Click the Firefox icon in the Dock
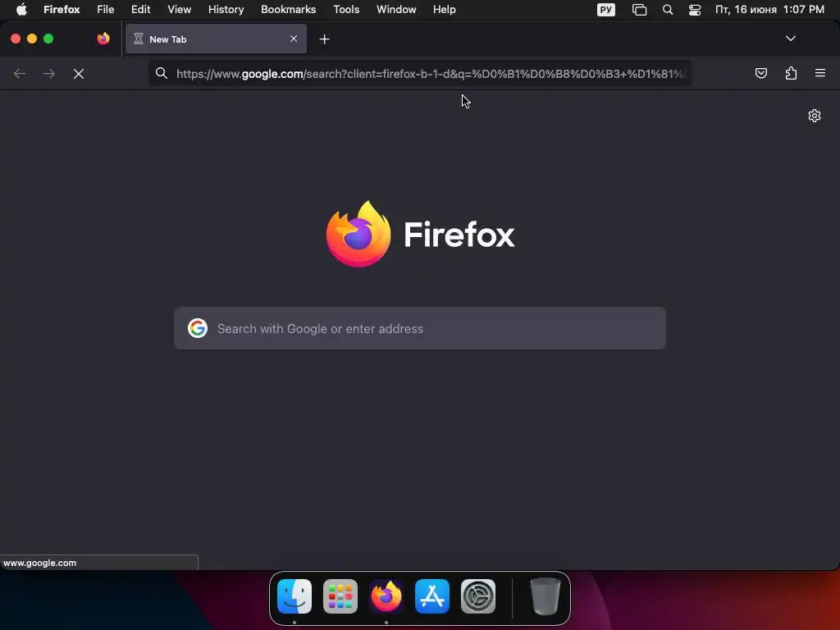840x630 pixels. pos(386,596)
